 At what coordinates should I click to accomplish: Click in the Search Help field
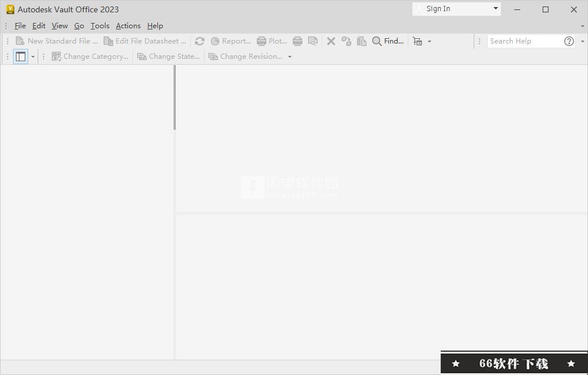(x=525, y=41)
